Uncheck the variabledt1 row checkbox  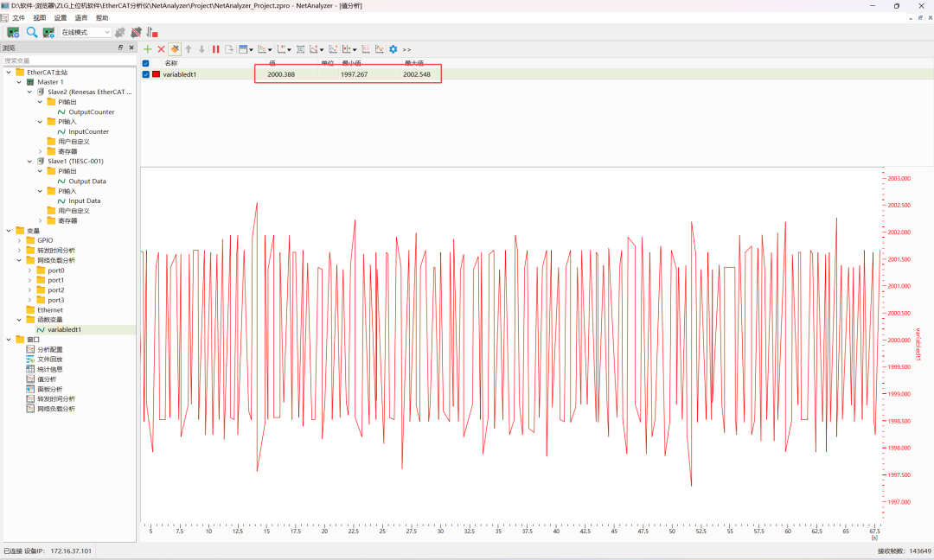145,74
